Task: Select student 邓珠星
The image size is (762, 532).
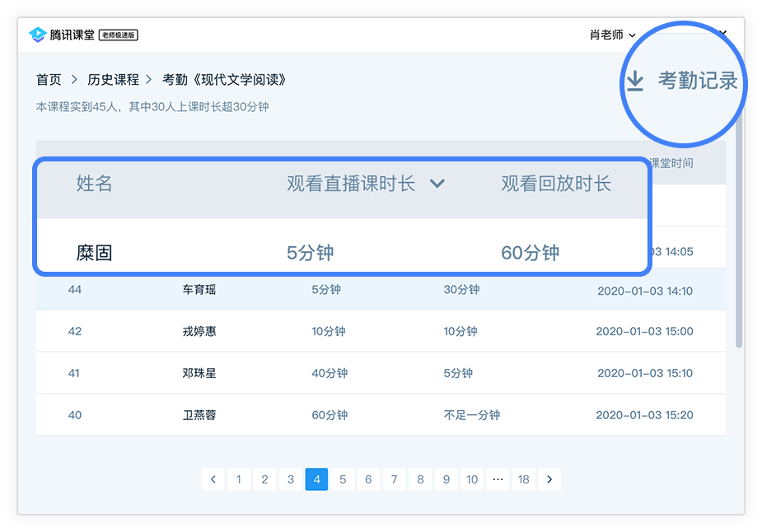Action: (x=199, y=373)
